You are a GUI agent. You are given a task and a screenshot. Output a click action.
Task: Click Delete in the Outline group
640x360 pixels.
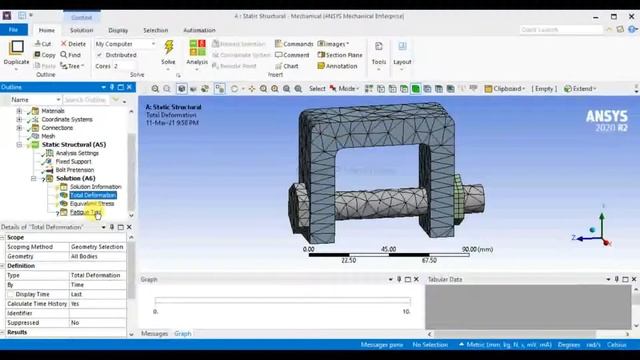pos(73,44)
